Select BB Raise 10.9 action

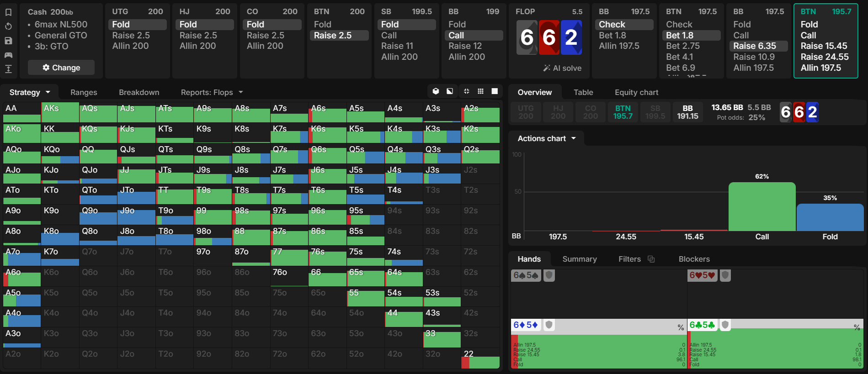pos(758,57)
